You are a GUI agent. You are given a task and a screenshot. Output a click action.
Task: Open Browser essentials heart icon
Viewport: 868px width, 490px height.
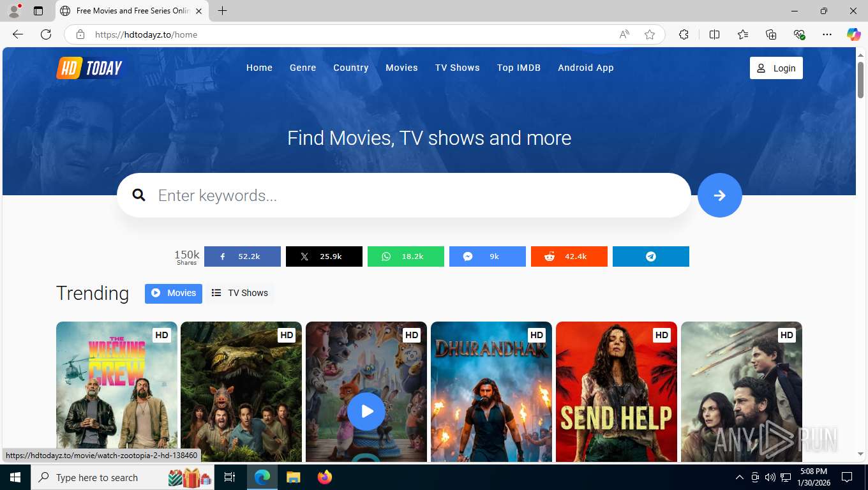[x=799, y=34]
